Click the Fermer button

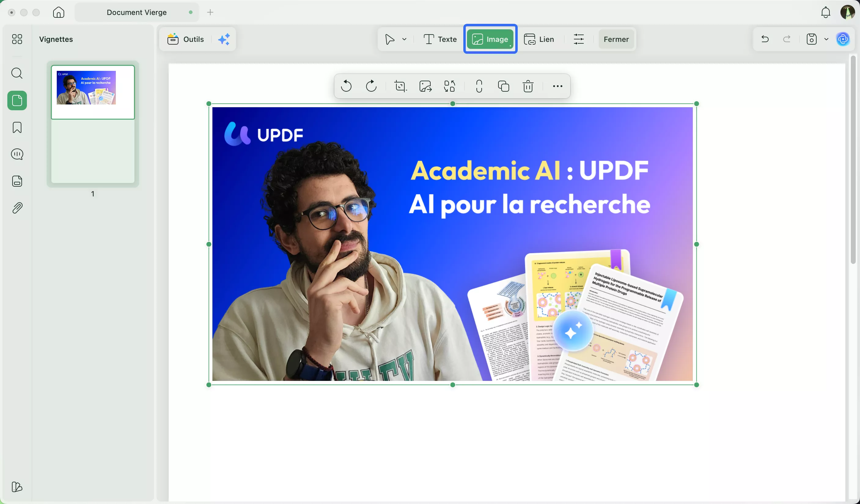616,39
